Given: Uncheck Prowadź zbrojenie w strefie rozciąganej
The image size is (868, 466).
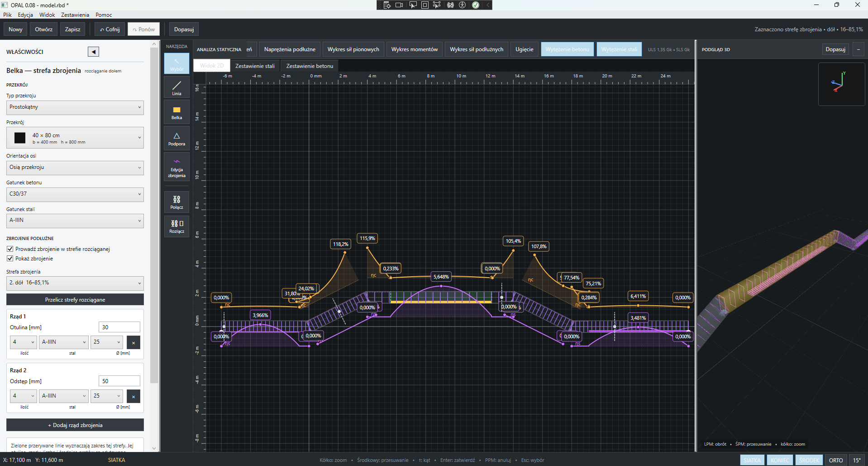Looking at the screenshot, I should click(x=10, y=249).
